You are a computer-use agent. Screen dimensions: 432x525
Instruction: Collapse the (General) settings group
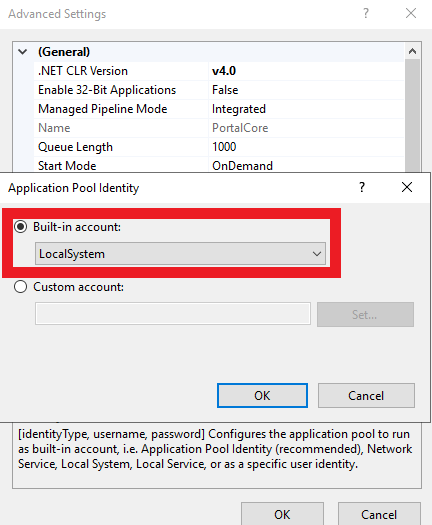tap(23, 52)
